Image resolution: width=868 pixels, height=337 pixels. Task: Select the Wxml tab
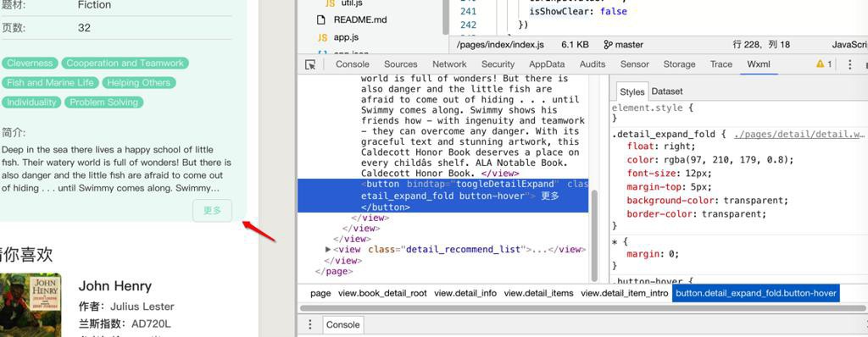click(x=759, y=64)
